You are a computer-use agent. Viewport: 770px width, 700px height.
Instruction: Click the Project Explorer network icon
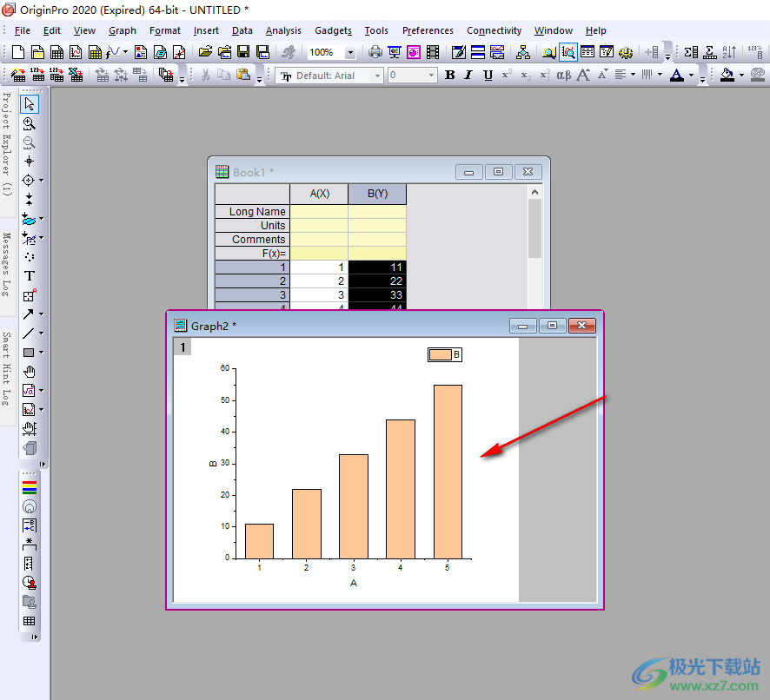click(523, 52)
